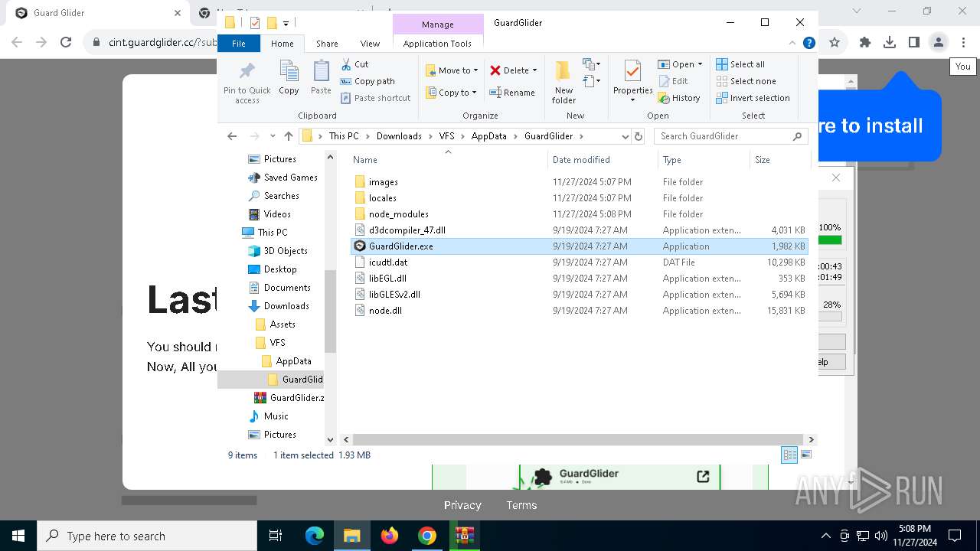980x551 pixels.
Task: Create a New folder from the ribbon
Action: (563, 83)
